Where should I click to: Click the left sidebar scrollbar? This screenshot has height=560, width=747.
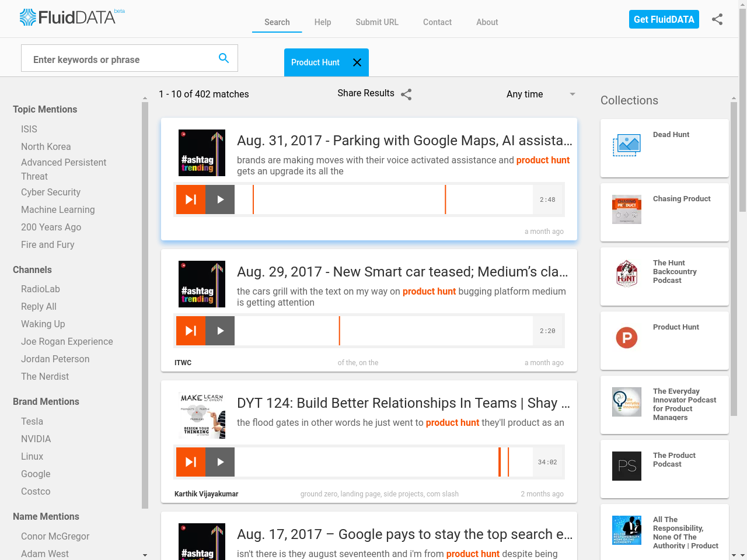pyautogui.click(x=145, y=305)
